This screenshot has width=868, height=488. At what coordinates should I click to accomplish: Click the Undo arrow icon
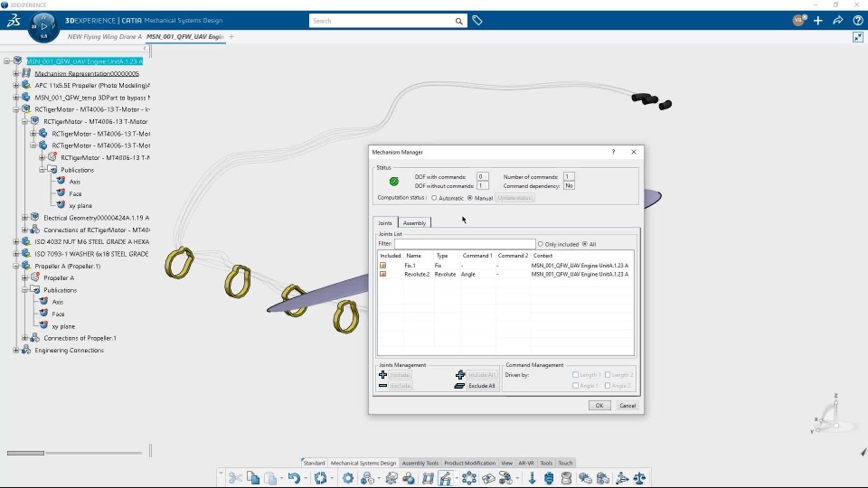click(x=294, y=478)
